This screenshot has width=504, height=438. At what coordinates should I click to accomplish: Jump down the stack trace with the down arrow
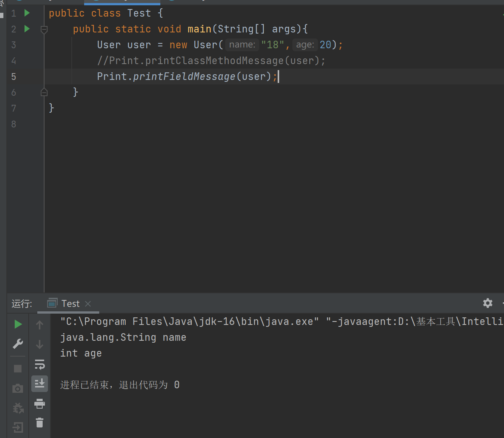[x=40, y=344]
